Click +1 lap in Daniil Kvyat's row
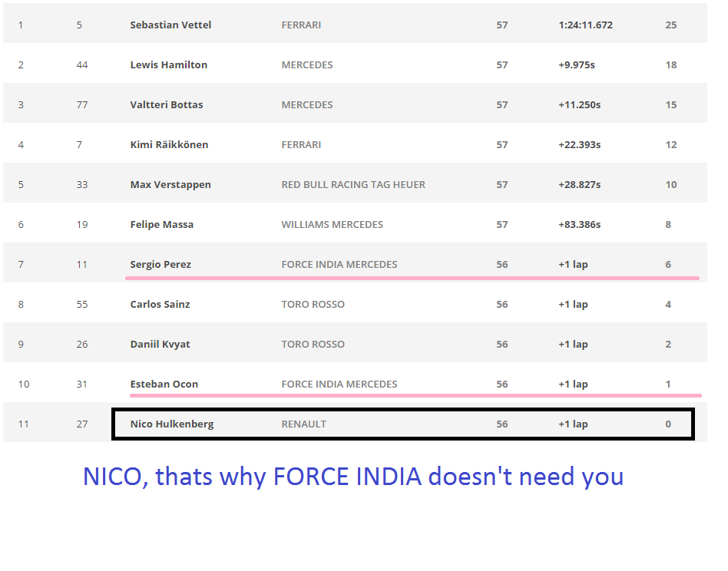Image resolution: width=728 pixels, height=571 pixels. click(x=573, y=344)
